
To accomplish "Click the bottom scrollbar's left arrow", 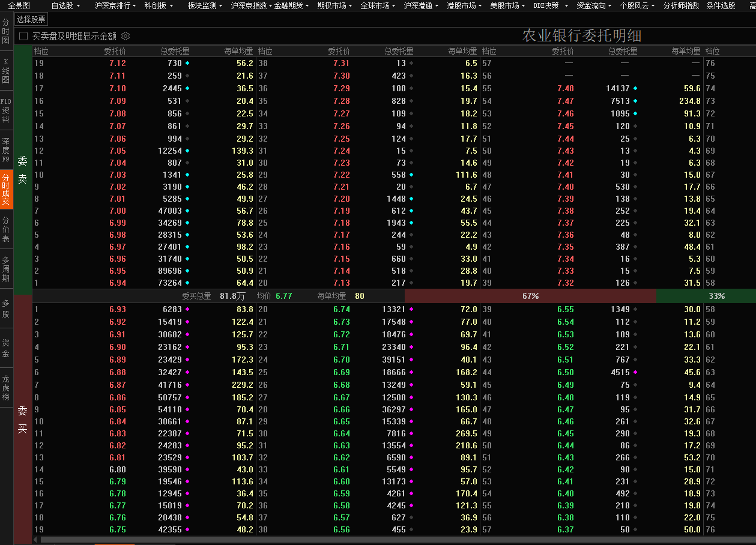I will click(x=36, y=540).
